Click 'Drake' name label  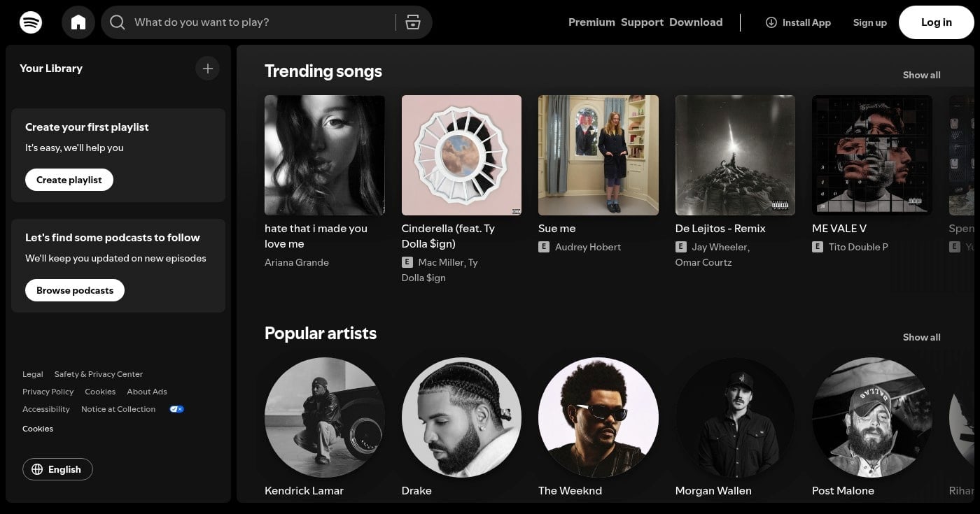click(416, 491)
